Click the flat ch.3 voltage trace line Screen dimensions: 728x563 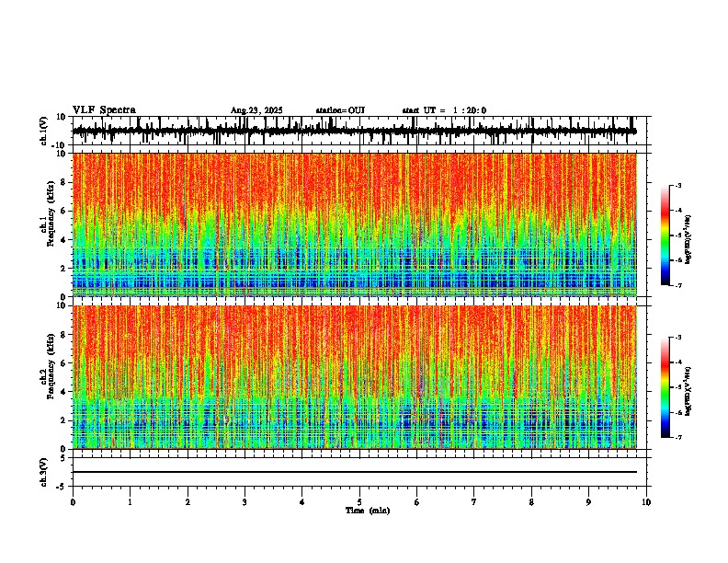click(354, 472)
